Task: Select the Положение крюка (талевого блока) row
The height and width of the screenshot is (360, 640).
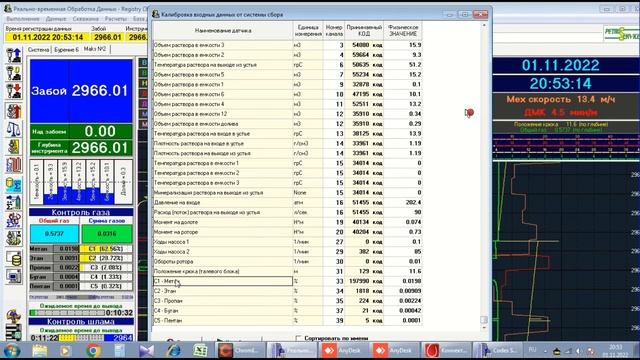Action: click(x=288, y=271)
